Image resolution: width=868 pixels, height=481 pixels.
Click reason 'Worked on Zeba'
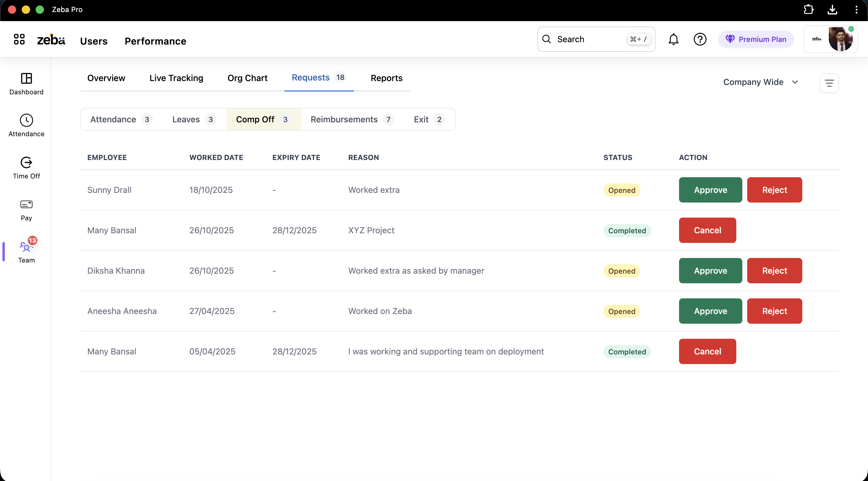click(x=380, y=311)
